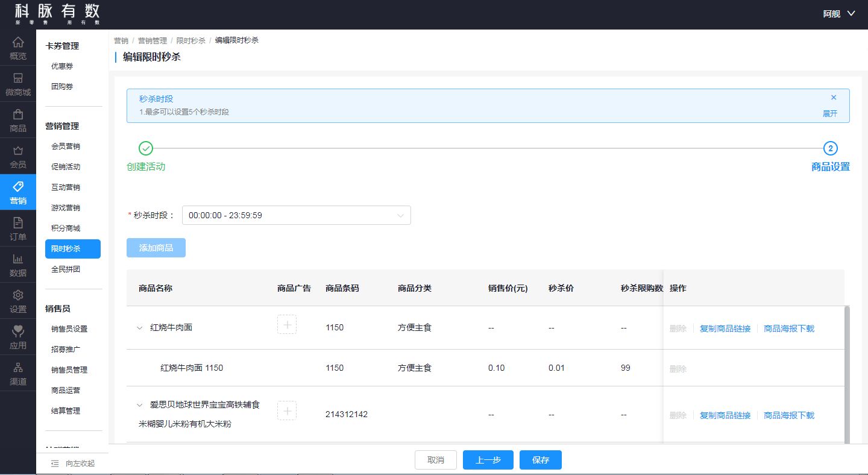Open 销售员设置 menu item
Image resolution: width=868 pixels, height=475 pixels.
pyautogui.click(x=69, y=329)
